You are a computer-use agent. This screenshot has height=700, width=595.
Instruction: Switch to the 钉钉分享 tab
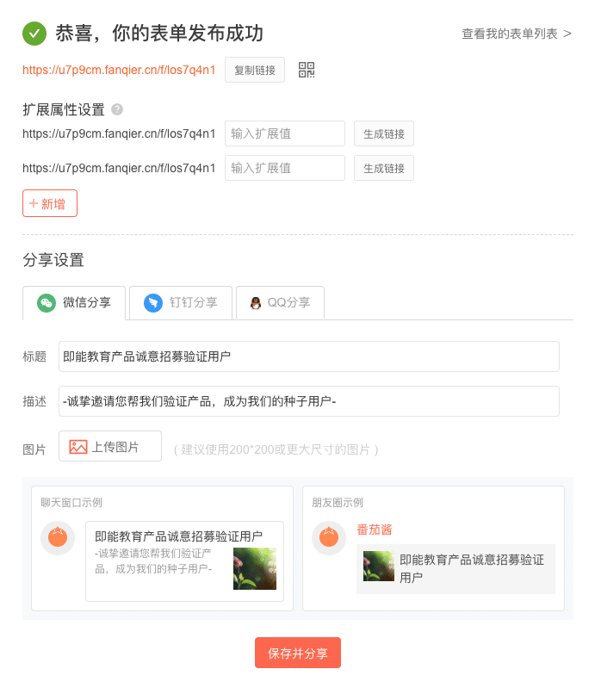pos(181,303)
